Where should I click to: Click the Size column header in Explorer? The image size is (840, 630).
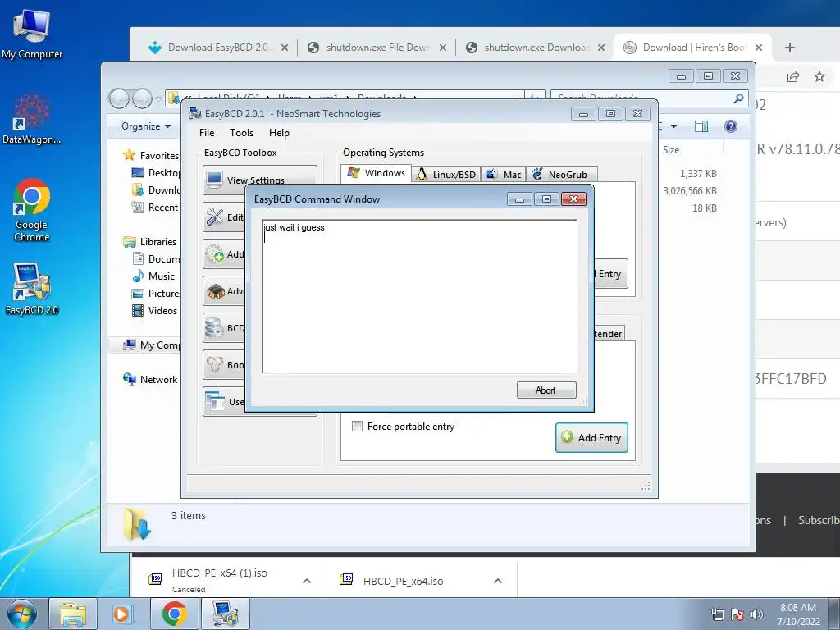coord(671,150)
